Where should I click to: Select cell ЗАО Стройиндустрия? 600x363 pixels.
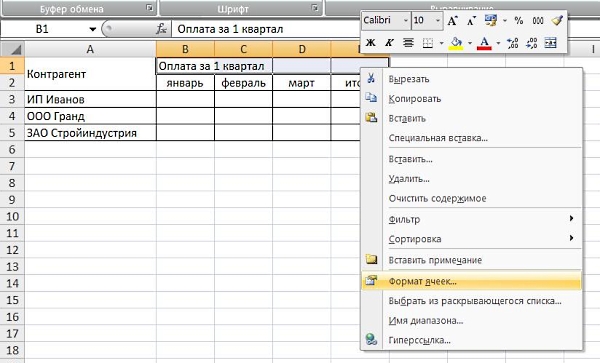point(90,133)
